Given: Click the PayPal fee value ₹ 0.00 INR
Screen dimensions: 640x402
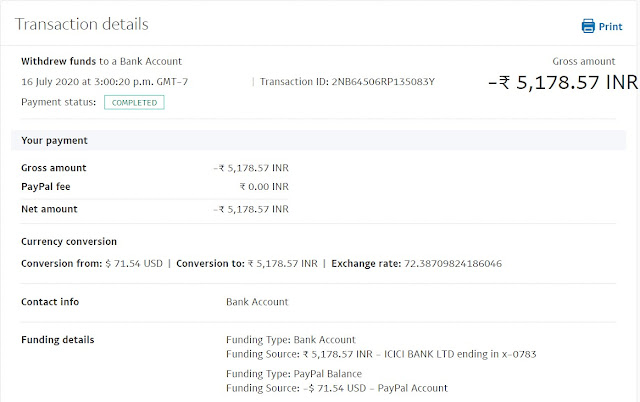Looking at the screenshot, I should (264, 187).
